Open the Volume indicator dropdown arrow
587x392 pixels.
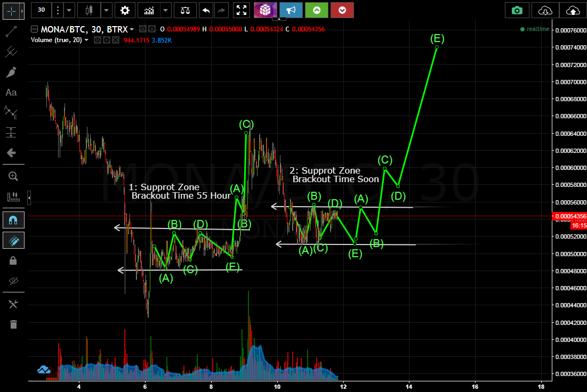[x=86, y=40]
